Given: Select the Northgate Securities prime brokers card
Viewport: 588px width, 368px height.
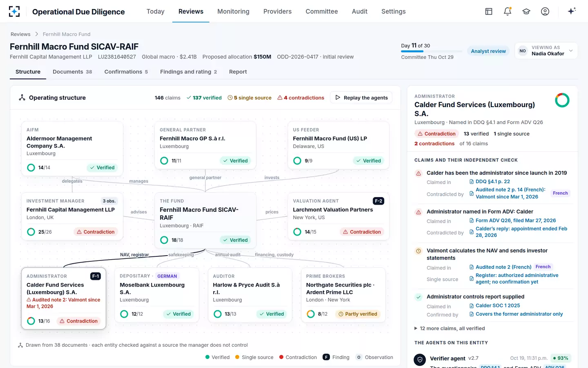Looking at the screenshot, I should [343, 295].
